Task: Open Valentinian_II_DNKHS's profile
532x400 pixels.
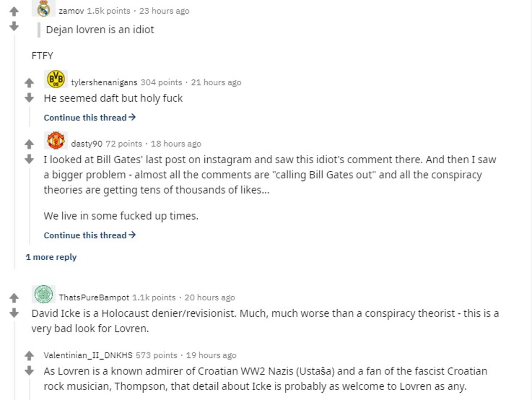Action: pos(88,355)
